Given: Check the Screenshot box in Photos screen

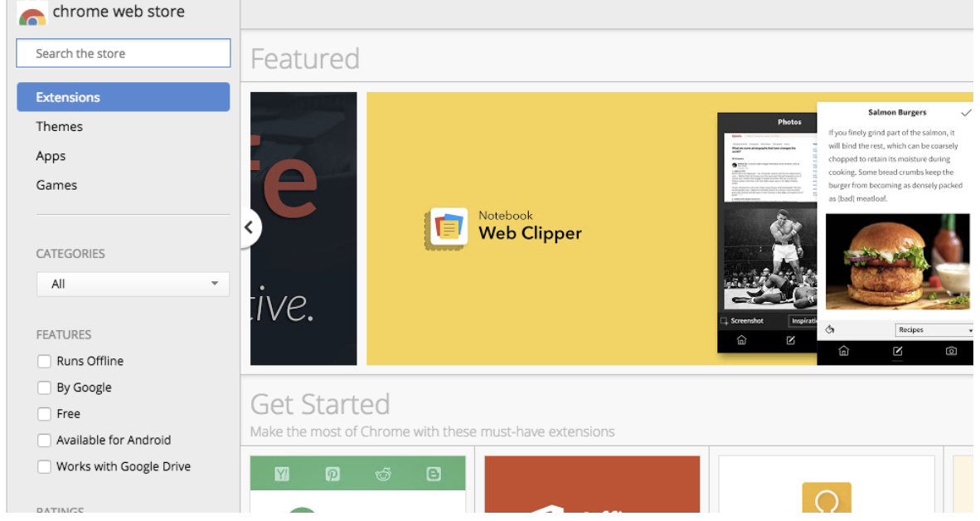Looking at the screenshot, I should tap(725, 321).
